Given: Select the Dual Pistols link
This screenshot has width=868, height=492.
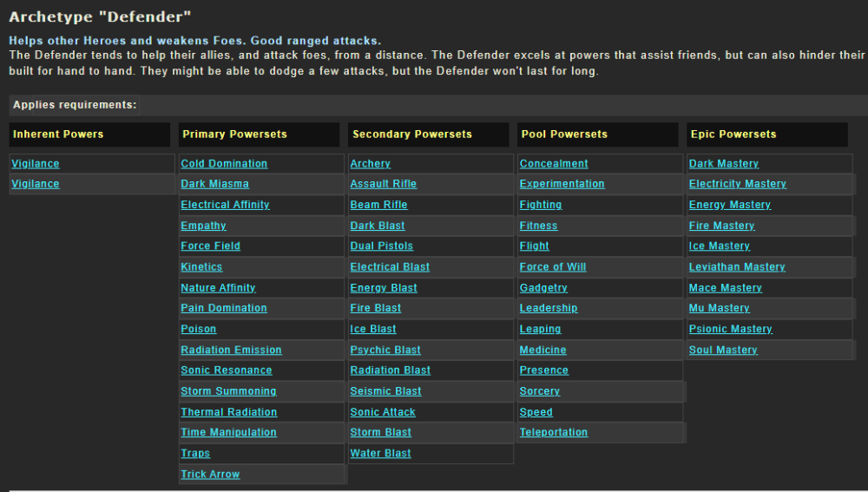Looking at the screenshot, I should [381, 246].
